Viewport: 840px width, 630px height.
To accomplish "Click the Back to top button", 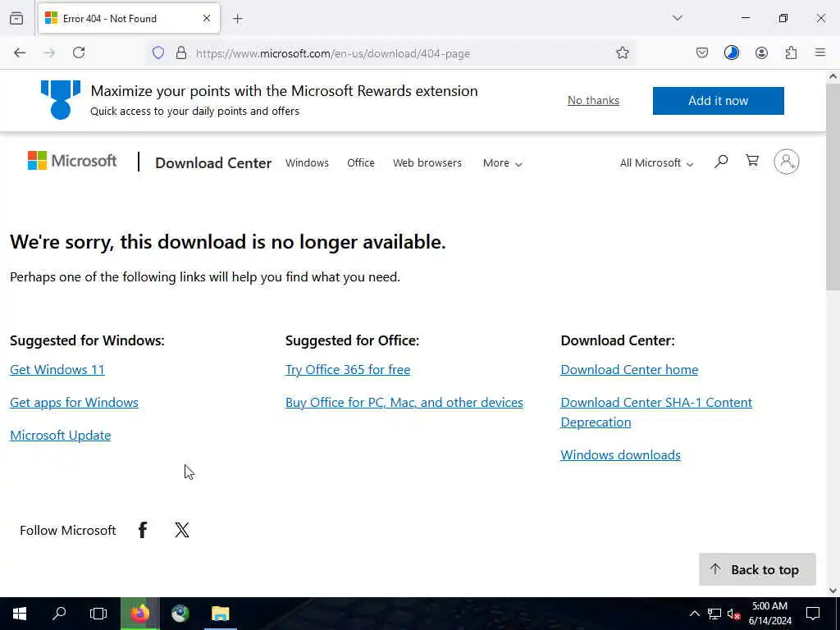I will pyautogui.click(x=757, y=569).
